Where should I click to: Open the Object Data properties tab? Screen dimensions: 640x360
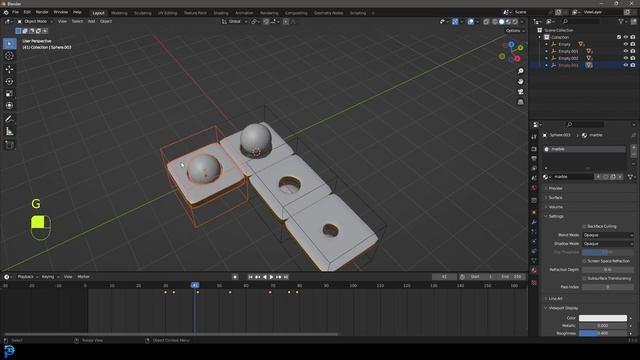click(534, 260)
